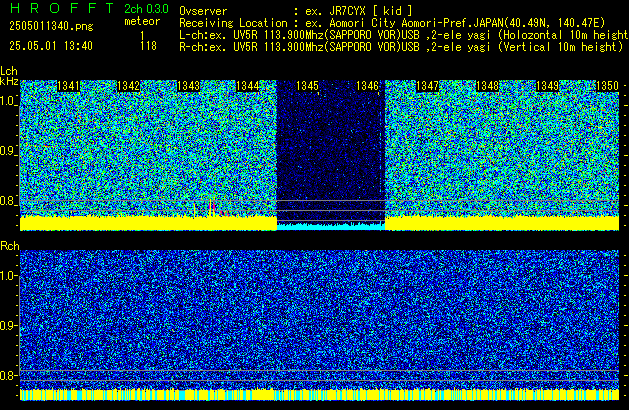Screen dimensions: 629x410
Task: Click the 1348 time marker
Action: (487, 86)
